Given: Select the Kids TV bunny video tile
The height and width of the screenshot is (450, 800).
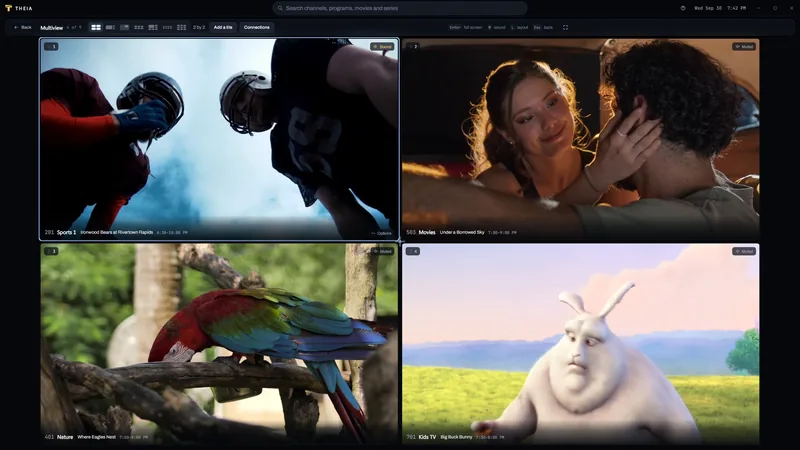Looking at the screenshot, I should [581, 343].
